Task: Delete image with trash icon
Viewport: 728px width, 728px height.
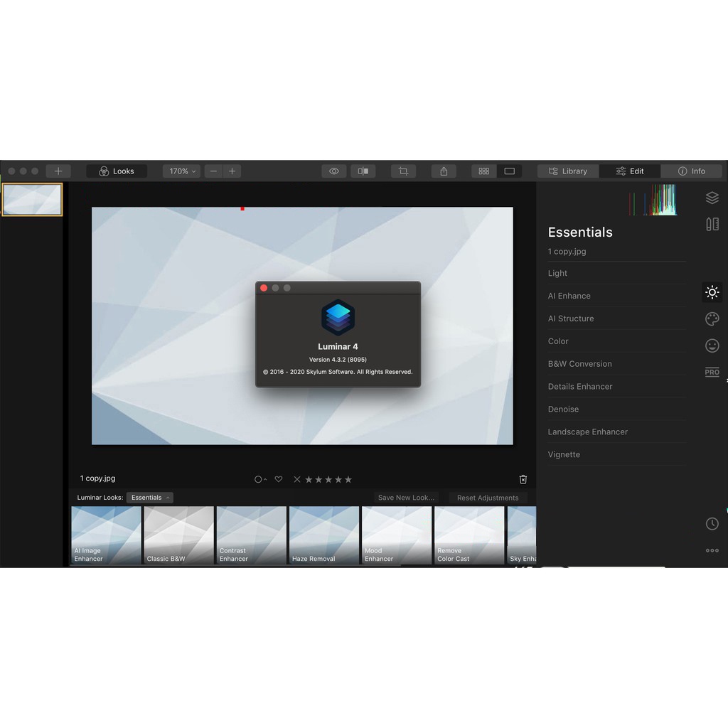Action: click(x=523, y=479)
